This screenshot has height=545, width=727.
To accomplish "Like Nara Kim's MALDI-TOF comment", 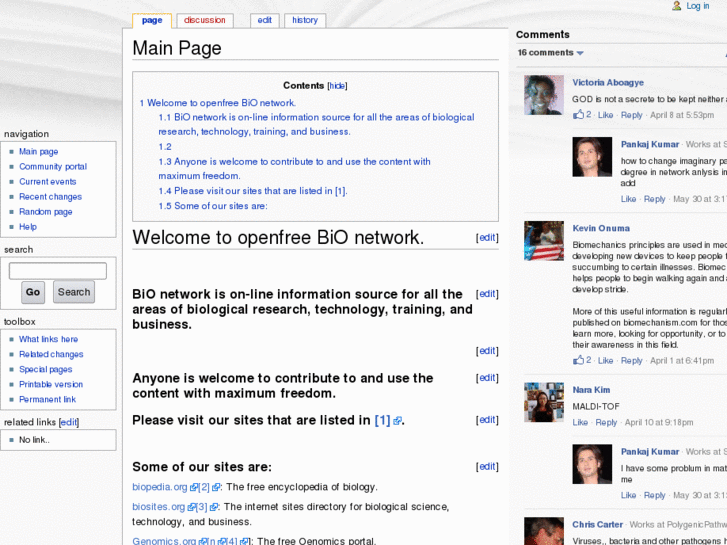I will click(580, 423).
